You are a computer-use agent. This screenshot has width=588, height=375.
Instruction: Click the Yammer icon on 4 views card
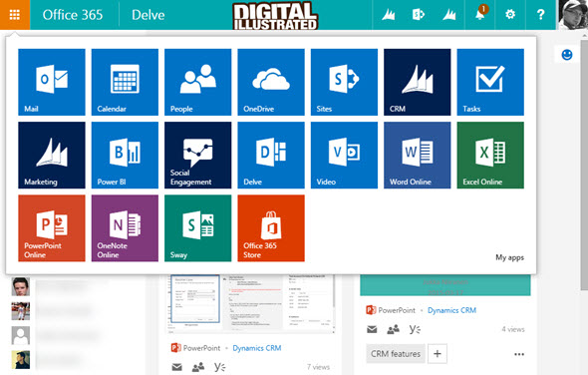pyautogui.click(x=415, y=329)
